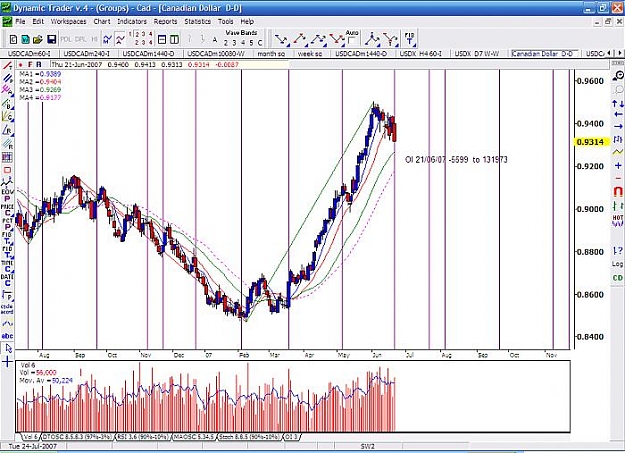
Task: Select the MAOSC 5.34.5 indicator tab
Action: tap(194, 437)
